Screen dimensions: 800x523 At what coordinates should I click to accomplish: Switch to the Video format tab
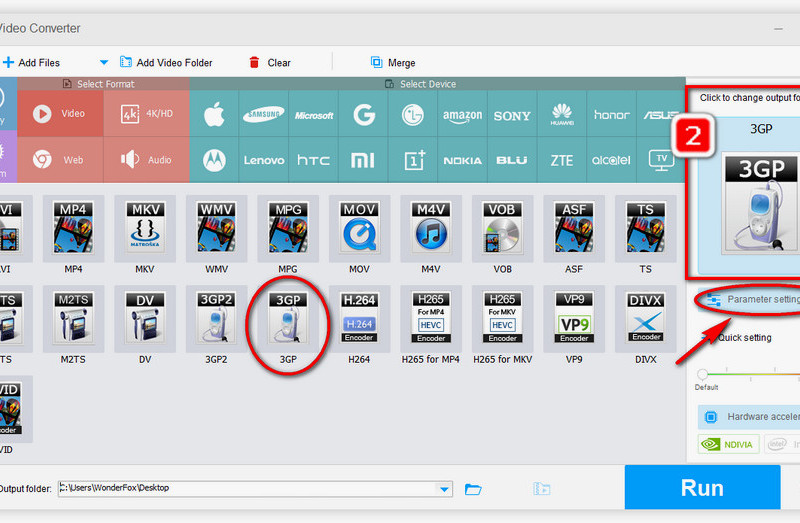point(60,113)
